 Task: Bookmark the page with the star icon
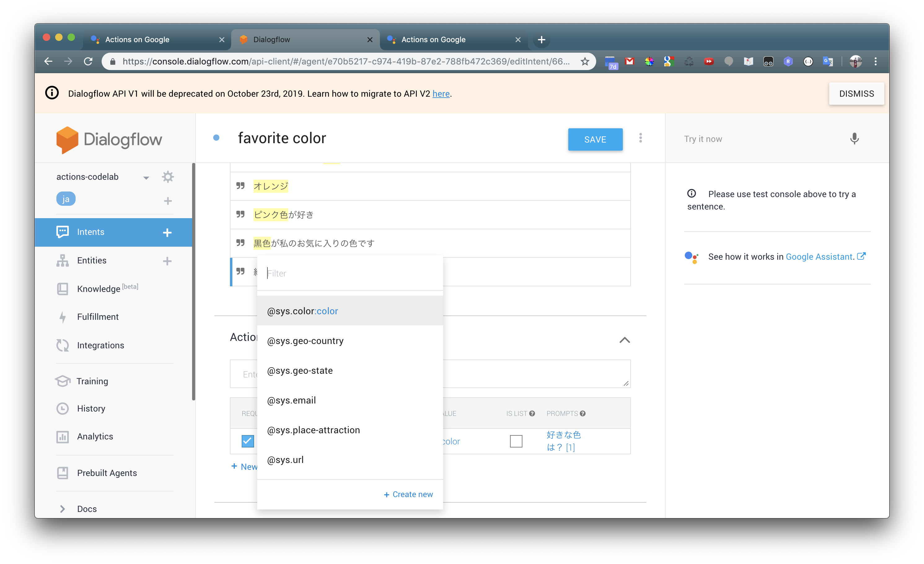tap(585, 61)
